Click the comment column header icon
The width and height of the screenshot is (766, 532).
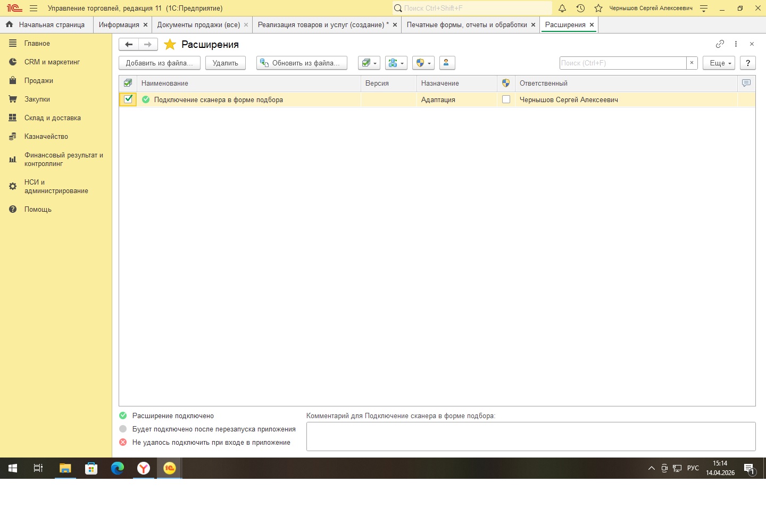tap(746, 83)
